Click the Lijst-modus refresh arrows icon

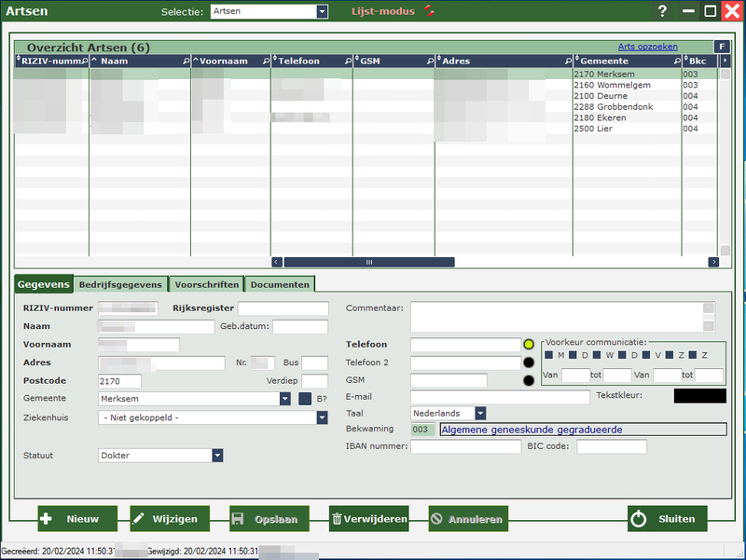click(429, 11)
